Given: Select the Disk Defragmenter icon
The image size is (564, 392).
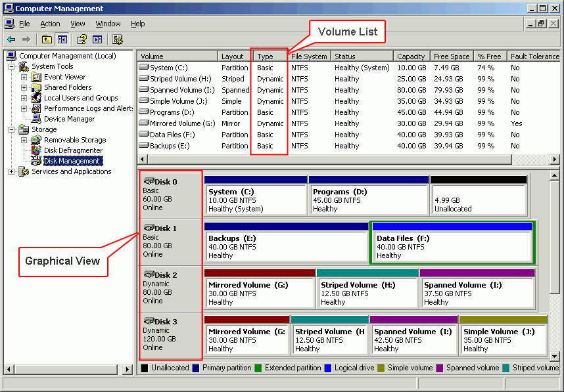Looking at the screenshot, I should tap(36, 150).
